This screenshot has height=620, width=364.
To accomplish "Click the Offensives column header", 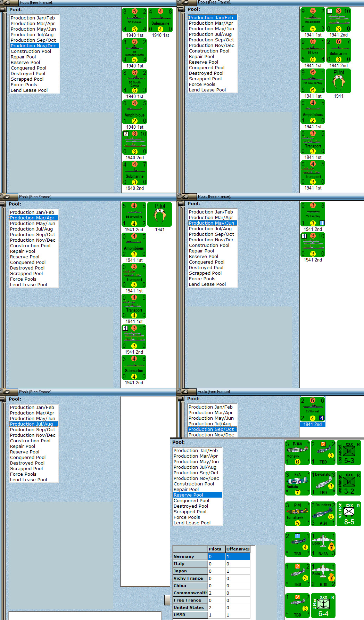I will pos(238,549).
